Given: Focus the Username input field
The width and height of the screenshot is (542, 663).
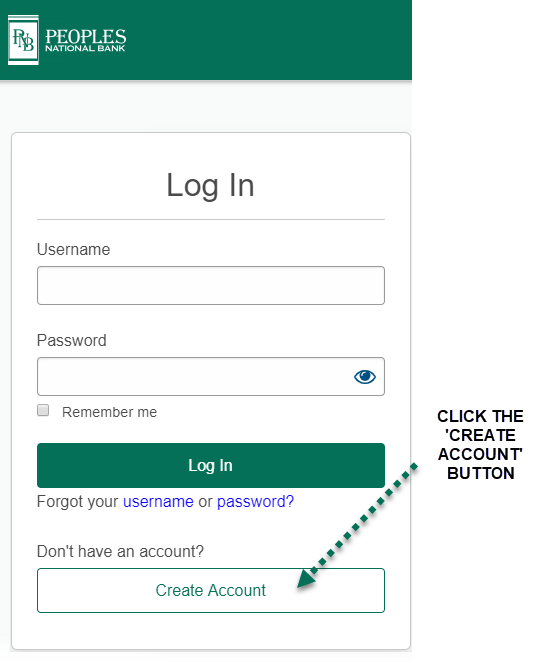Looking at the screenshot, I should click(x=211, y=285).
